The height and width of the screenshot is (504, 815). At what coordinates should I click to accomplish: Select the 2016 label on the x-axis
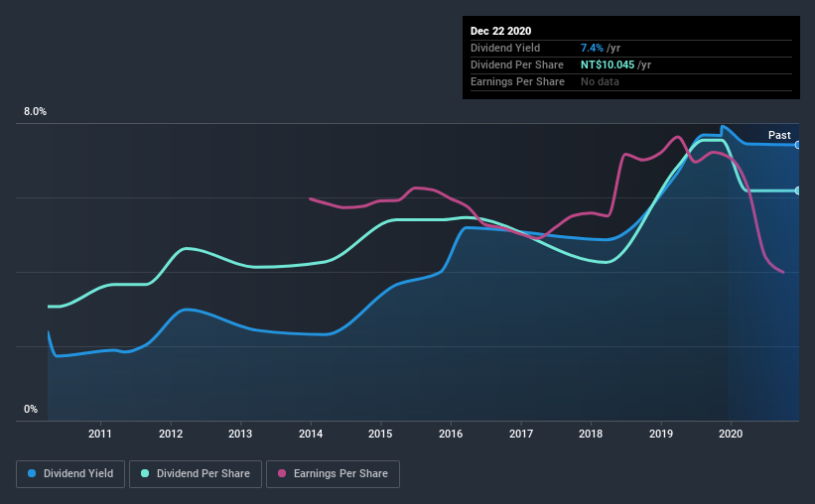click(x=451, y=434)
